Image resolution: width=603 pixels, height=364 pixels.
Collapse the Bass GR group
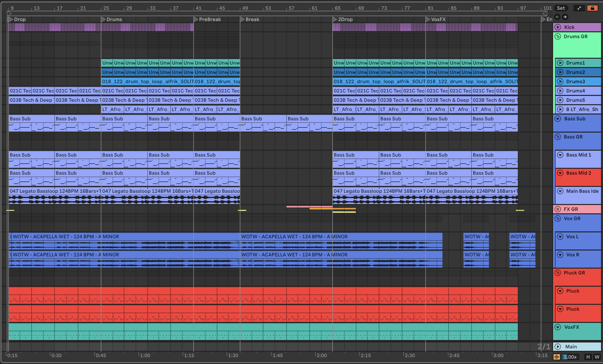point(558,137)
